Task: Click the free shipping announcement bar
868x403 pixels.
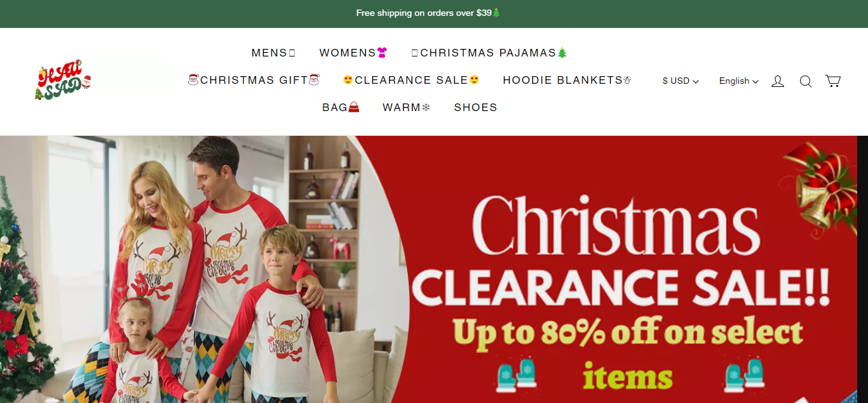Action: (x=434, y=13)
